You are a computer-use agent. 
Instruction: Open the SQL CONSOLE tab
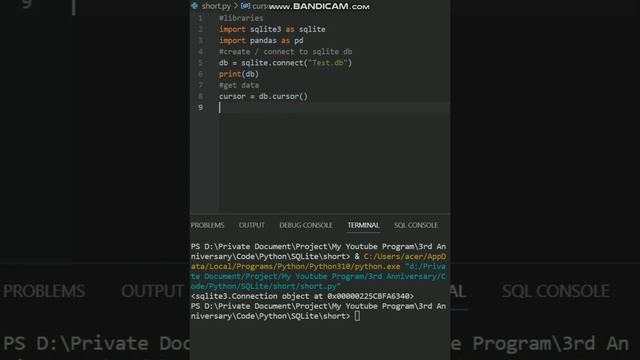tap(416, 225)
